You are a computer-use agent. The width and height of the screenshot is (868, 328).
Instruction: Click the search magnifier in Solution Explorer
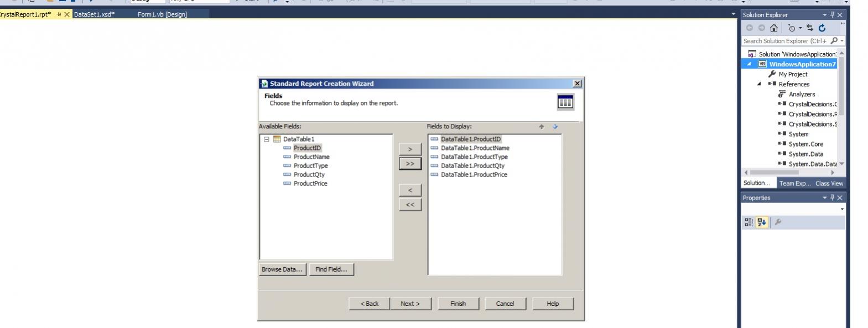[834, 40]
